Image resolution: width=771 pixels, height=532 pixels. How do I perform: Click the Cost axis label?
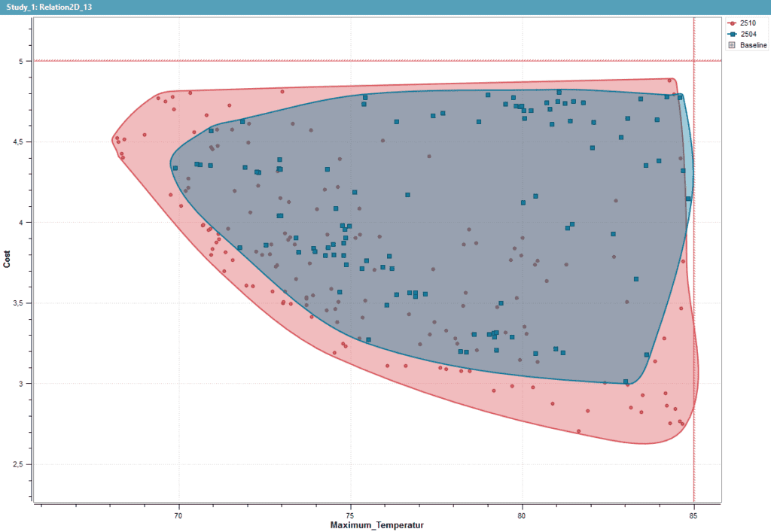point(8,256)
